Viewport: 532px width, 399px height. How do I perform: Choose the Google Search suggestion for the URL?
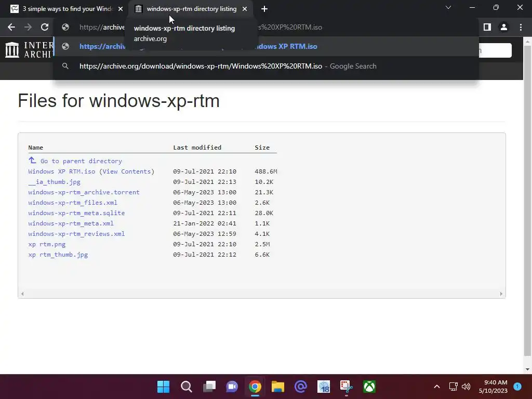(x=266, y=66)
